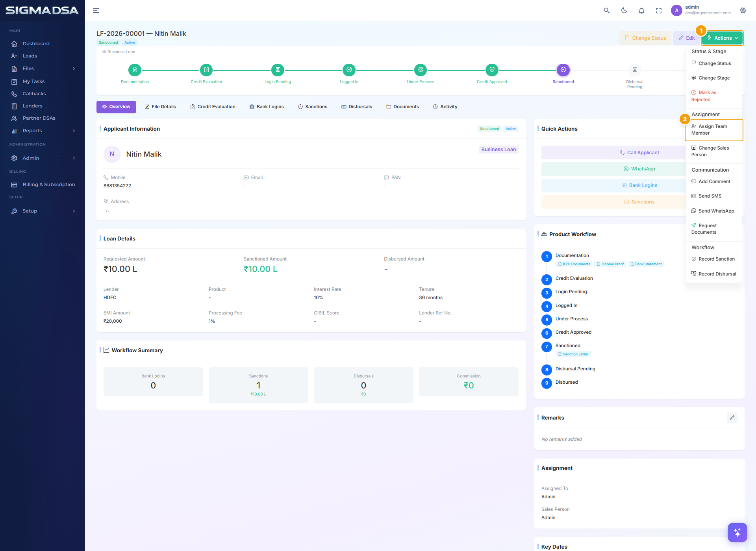756x551 pixels.
Task: Click the admin user avatar
Action: point(676,11)
